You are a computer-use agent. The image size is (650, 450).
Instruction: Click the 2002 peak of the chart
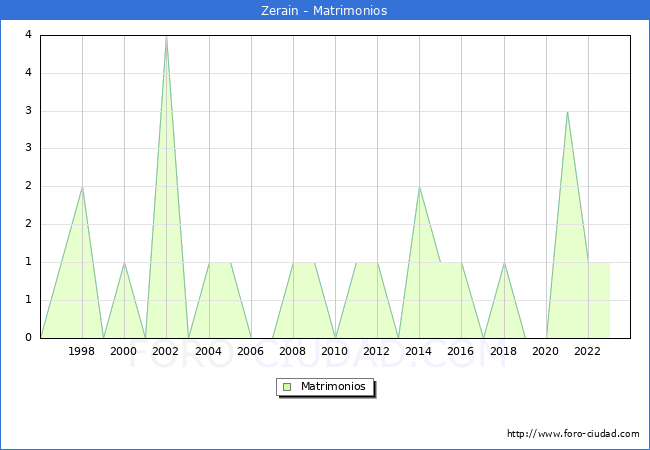166,37
